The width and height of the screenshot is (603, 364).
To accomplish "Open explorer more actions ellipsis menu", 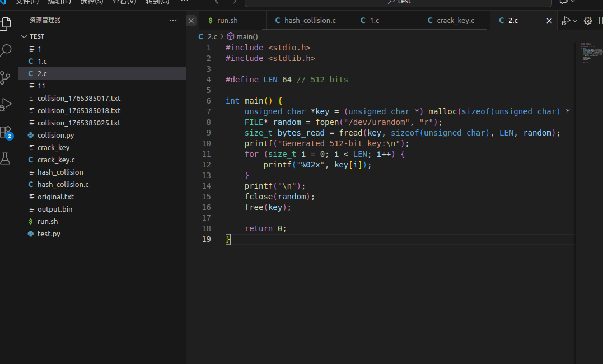I will 173,21.
